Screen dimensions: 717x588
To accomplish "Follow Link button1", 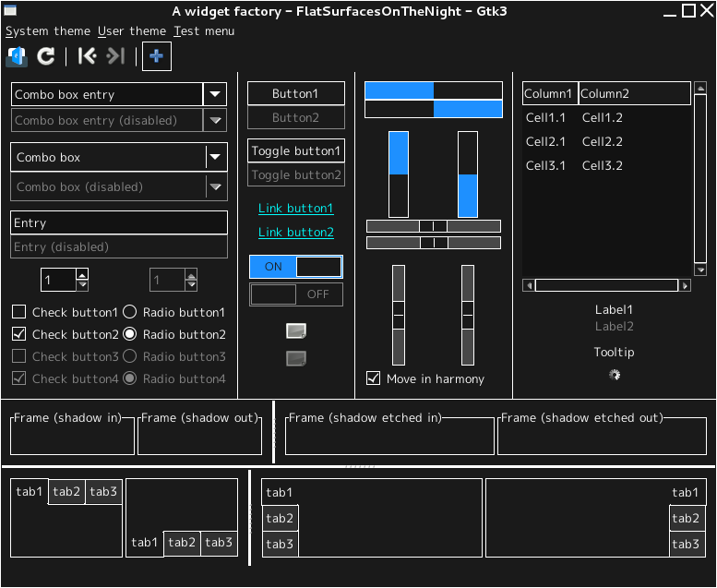I will pyautogui.click(x=296, y=209).
